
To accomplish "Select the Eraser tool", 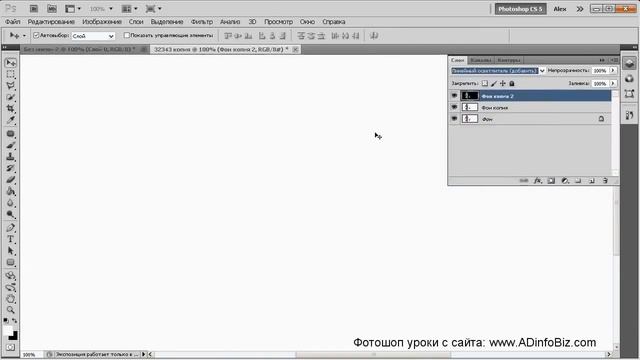I will coord(11,180).
